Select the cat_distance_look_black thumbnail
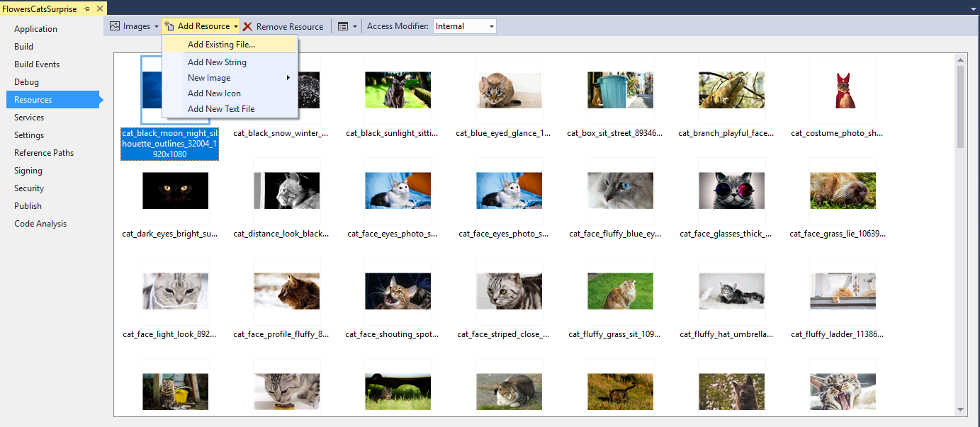Viewport: 980px width, 427px height. (x=286, y=190)
